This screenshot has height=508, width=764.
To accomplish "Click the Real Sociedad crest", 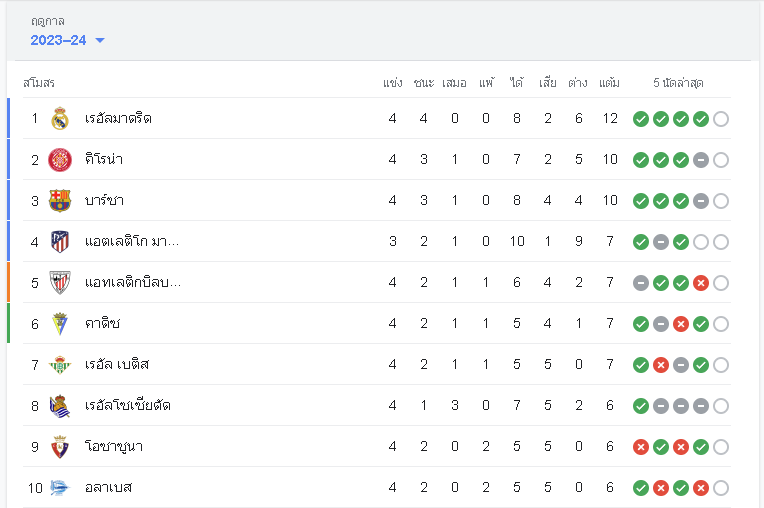I will (59, 406).
